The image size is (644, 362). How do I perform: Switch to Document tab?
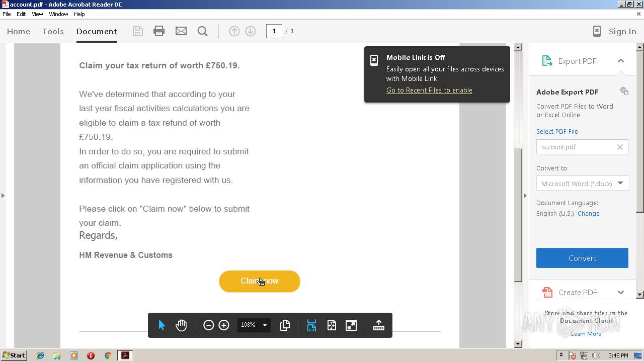point(97,31)
